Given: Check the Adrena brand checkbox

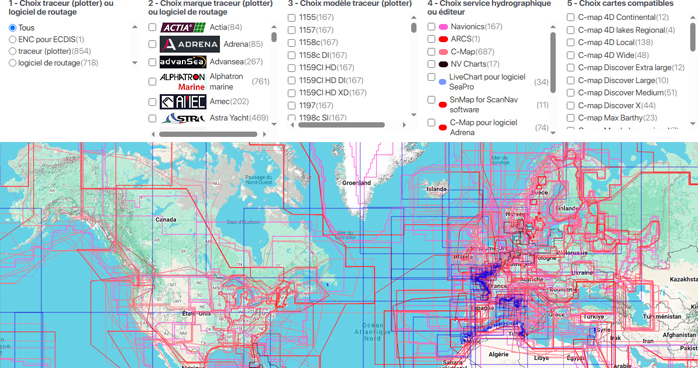Looking at the screenshot, I should pos(152,44).
